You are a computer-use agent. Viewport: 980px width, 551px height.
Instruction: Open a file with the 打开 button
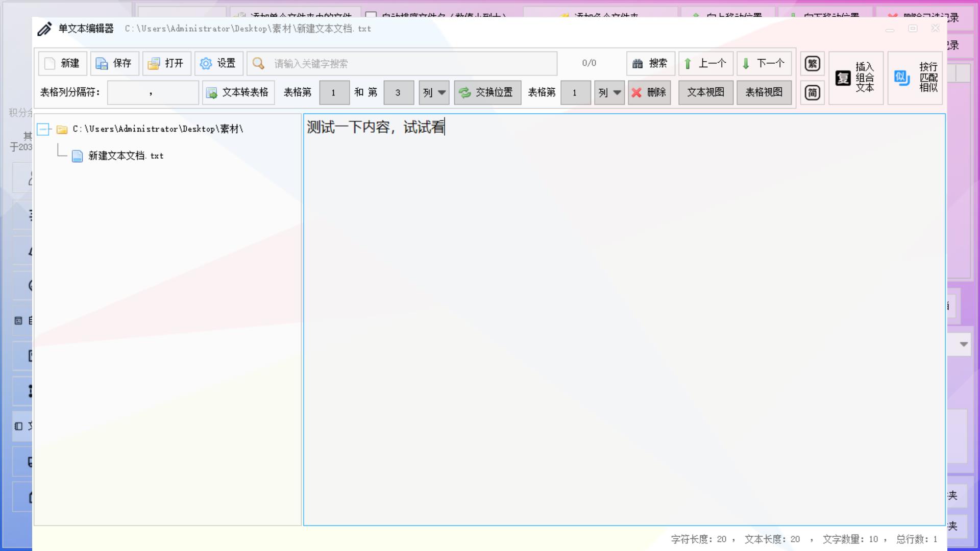point(166,63)
